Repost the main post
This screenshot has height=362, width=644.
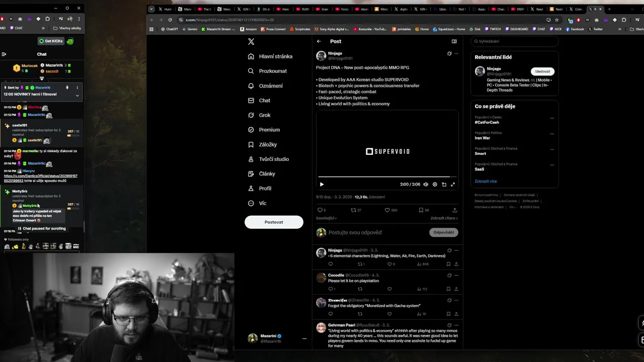[353, 210]
